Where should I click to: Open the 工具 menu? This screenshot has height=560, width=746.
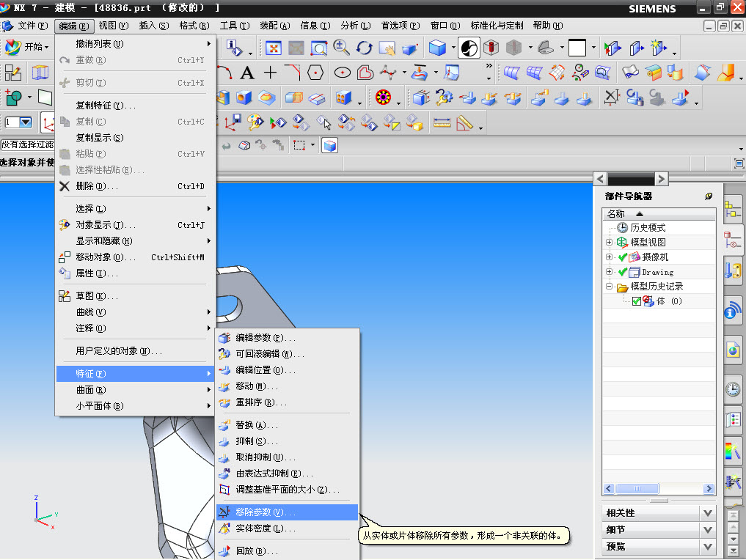[x=235, y=26]
